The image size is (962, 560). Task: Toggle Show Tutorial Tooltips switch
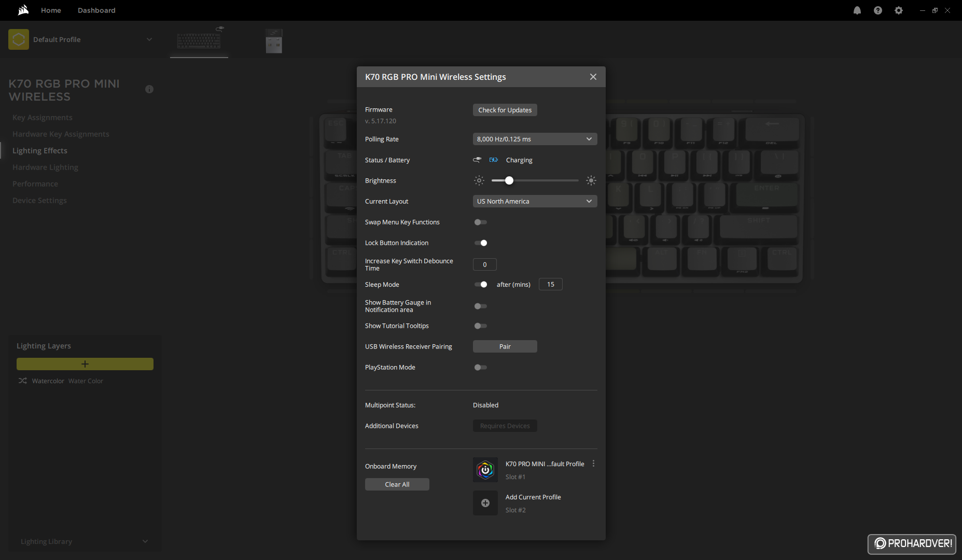pyautogui.click(x=481, y=326)
